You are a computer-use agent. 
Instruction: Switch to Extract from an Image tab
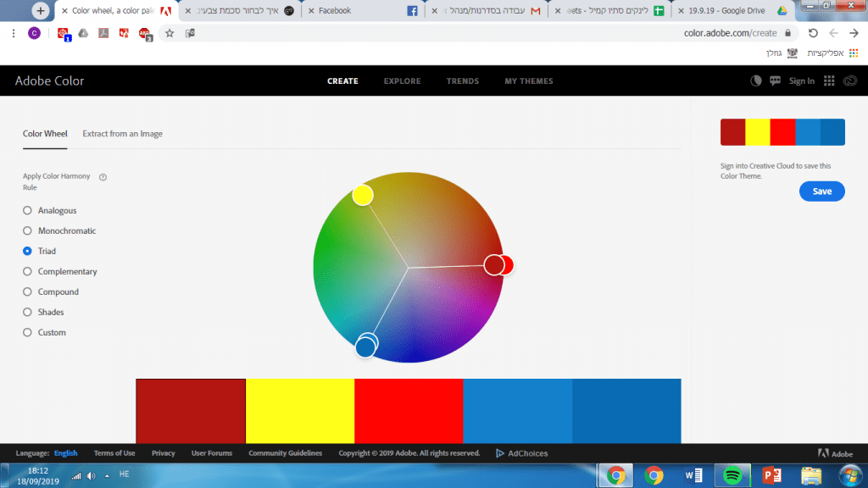click(x=122, y=134)
